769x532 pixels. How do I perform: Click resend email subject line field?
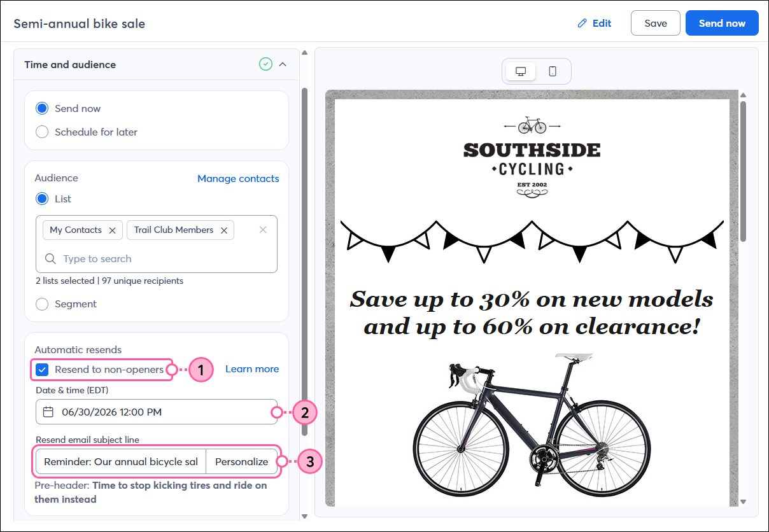121,461
